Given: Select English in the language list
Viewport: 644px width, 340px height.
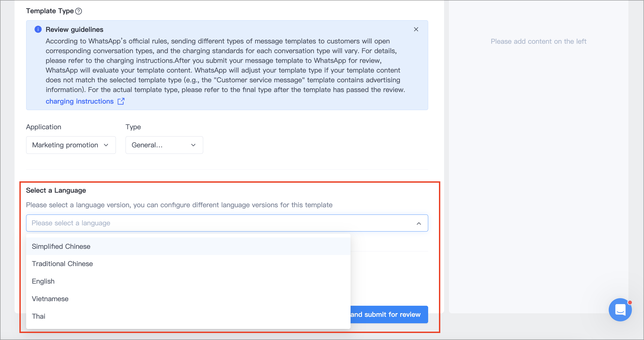Looking at the screenshot, I should pos(188,281).
